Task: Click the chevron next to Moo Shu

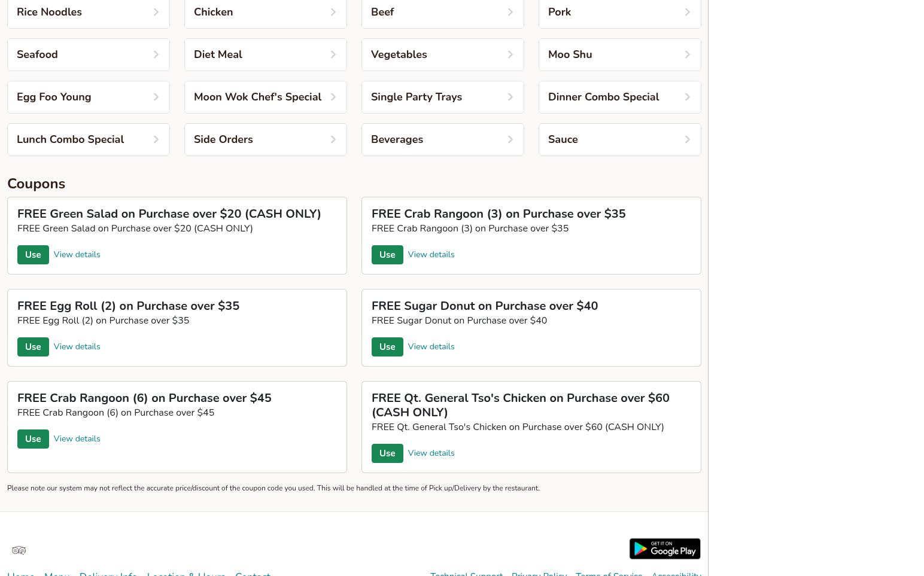Action: click(687, 55)
